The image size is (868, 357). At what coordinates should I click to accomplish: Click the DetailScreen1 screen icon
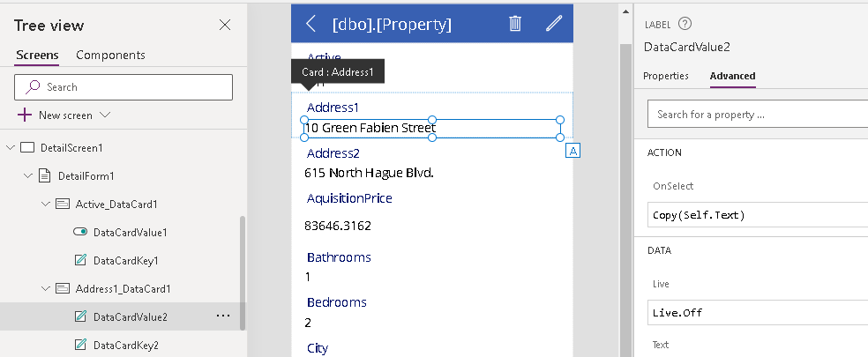coord(27,148)
